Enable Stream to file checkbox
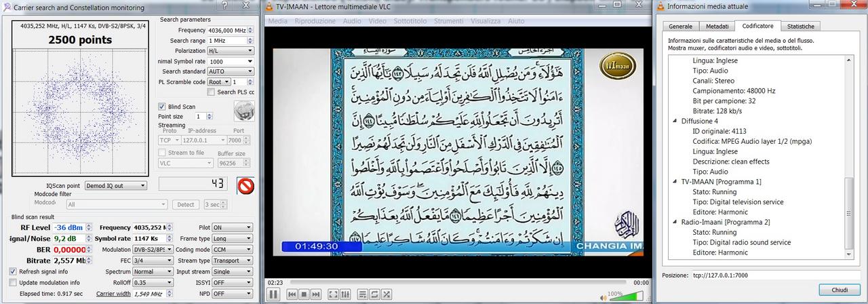868x304 pixels. coord(162,153)
